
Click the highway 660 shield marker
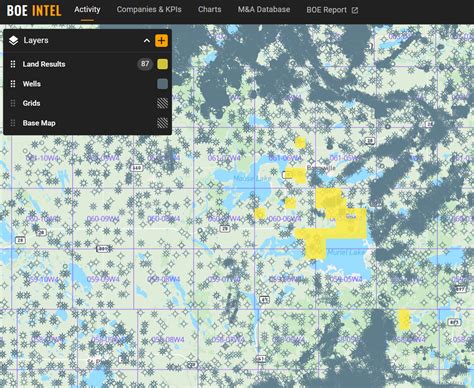point(137,168)
